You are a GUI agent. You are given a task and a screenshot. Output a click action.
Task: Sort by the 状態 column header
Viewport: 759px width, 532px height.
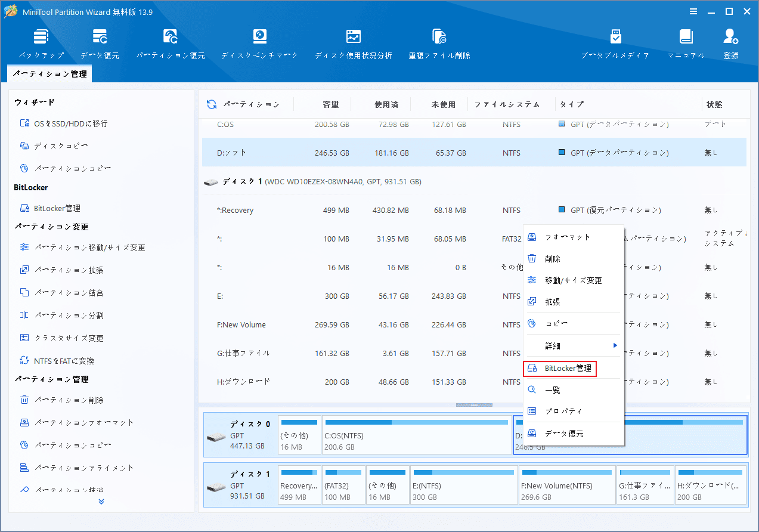714,104
